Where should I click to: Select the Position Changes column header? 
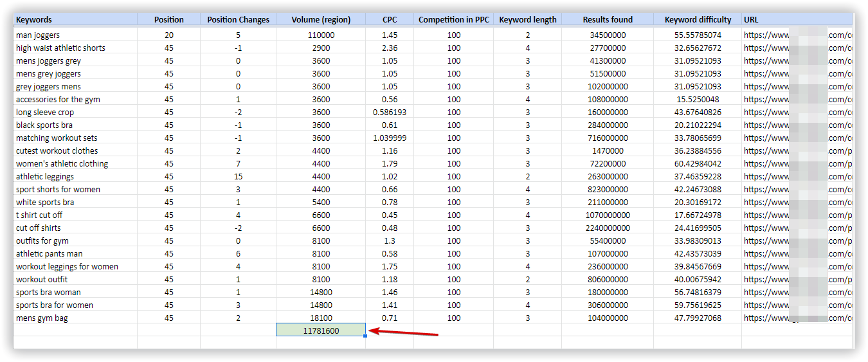point(238,20)
